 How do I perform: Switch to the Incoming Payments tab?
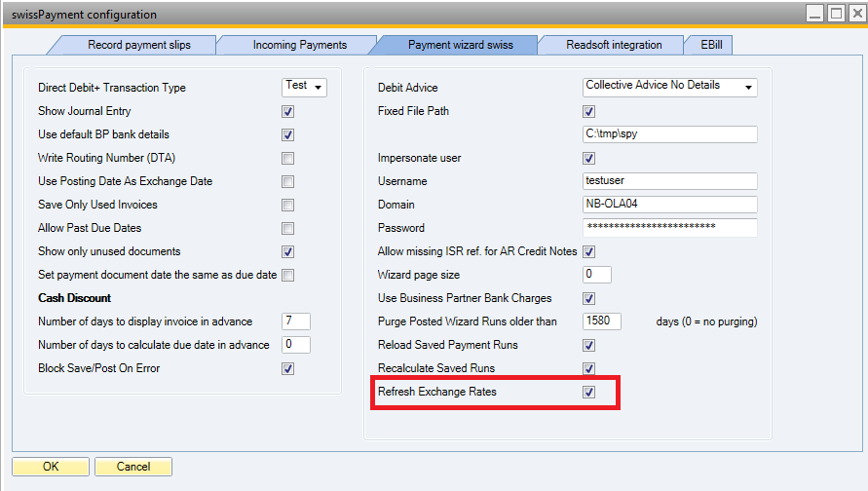pyautogui.click(x=299, y=45)
